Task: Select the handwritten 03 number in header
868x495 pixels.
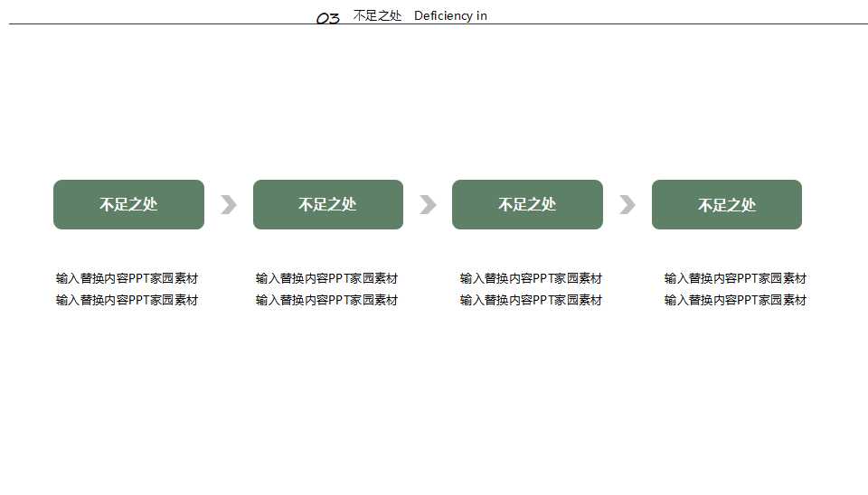Action: [x=328, y=17]
